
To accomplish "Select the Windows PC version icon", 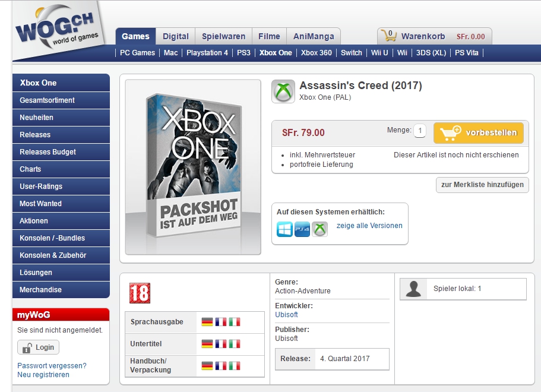I will tap(284, 229).
